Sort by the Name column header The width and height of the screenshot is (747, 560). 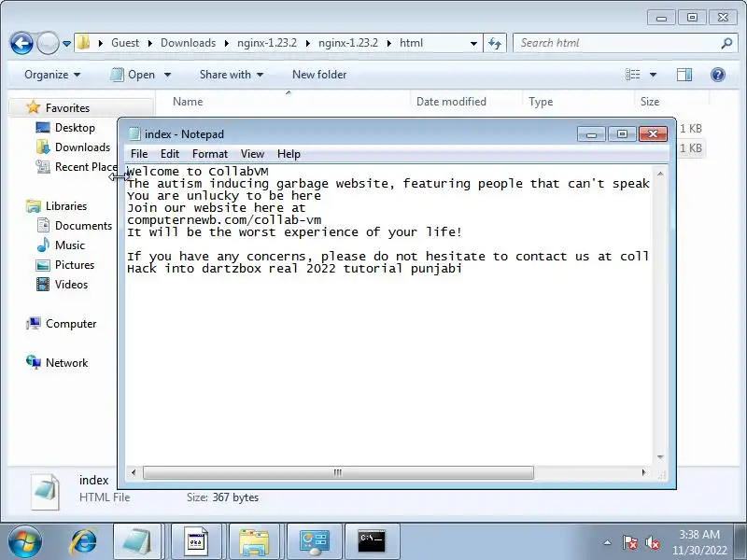(188, 102)
